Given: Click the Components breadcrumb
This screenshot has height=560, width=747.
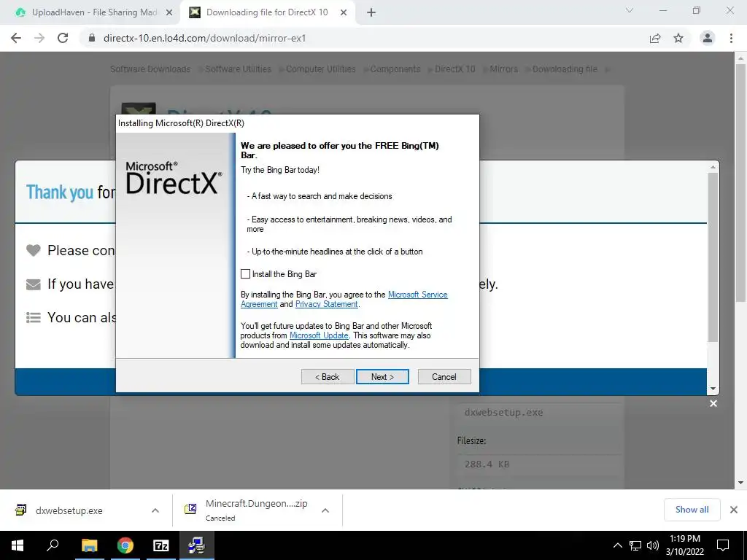Looking at the screenshot, I should click(395, 69).
